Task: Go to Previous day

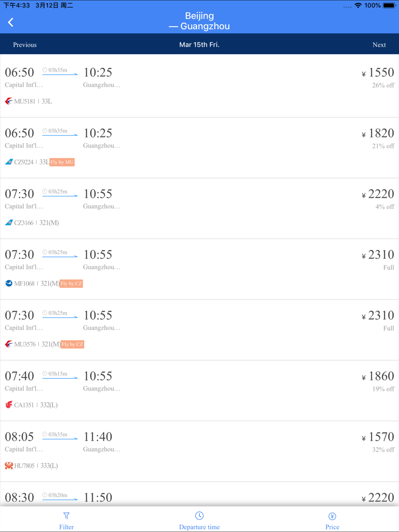Action: pyautogui.click(x=25, y=45)
